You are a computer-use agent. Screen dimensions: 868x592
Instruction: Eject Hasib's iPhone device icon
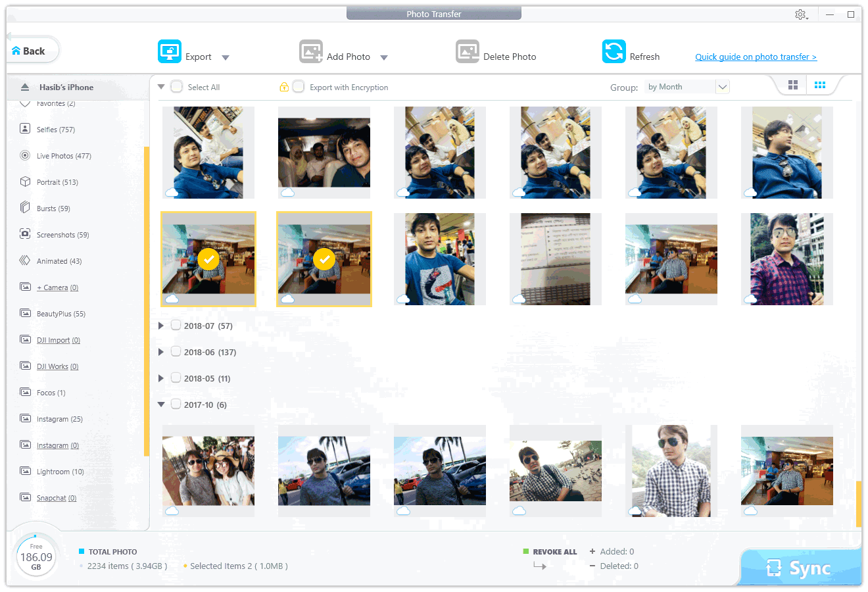tap(25, 87)
